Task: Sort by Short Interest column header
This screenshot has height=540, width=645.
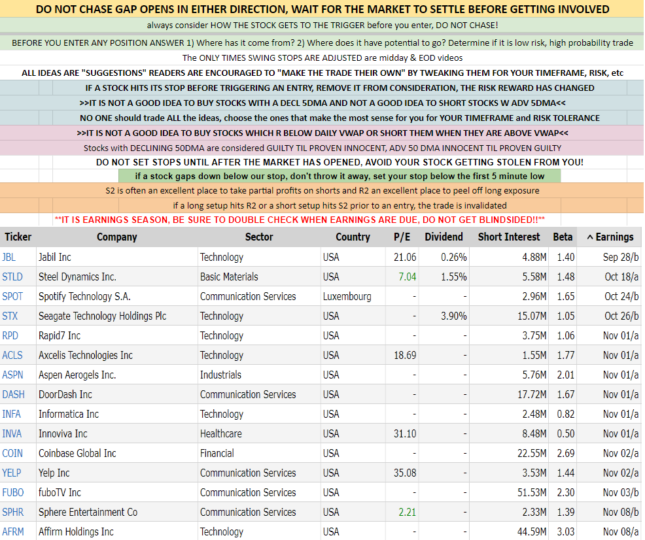Action: tap(510, 237)
